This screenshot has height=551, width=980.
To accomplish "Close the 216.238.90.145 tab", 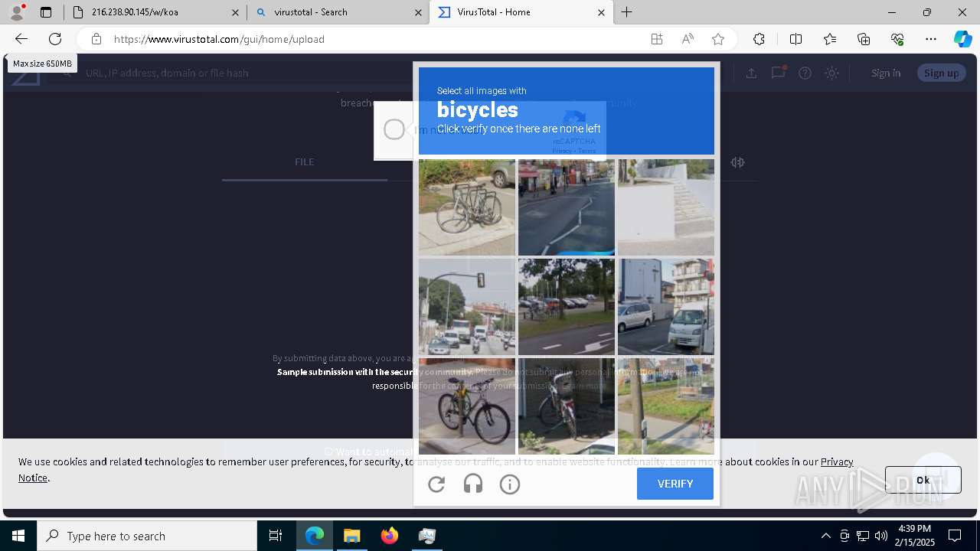I will tap(235, 12).
